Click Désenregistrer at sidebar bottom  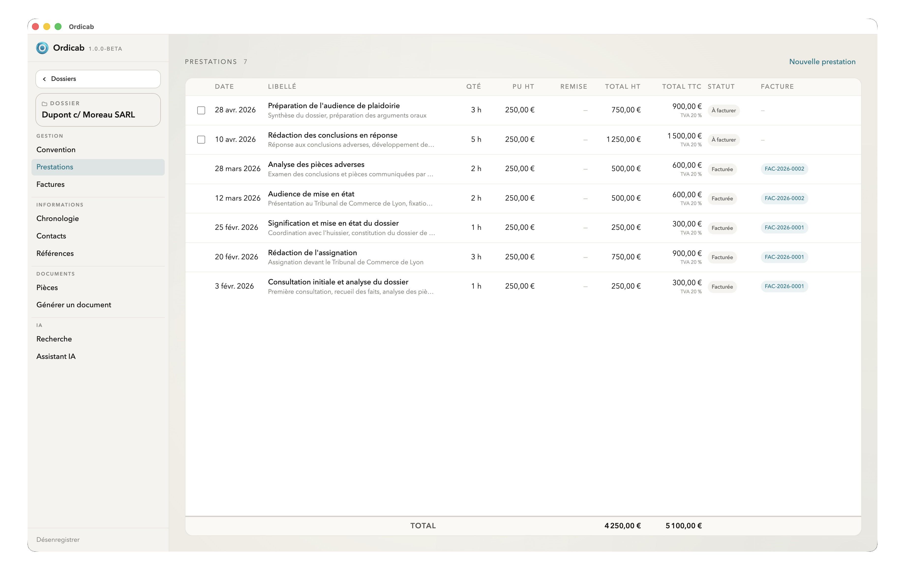[x=58, y=540]
